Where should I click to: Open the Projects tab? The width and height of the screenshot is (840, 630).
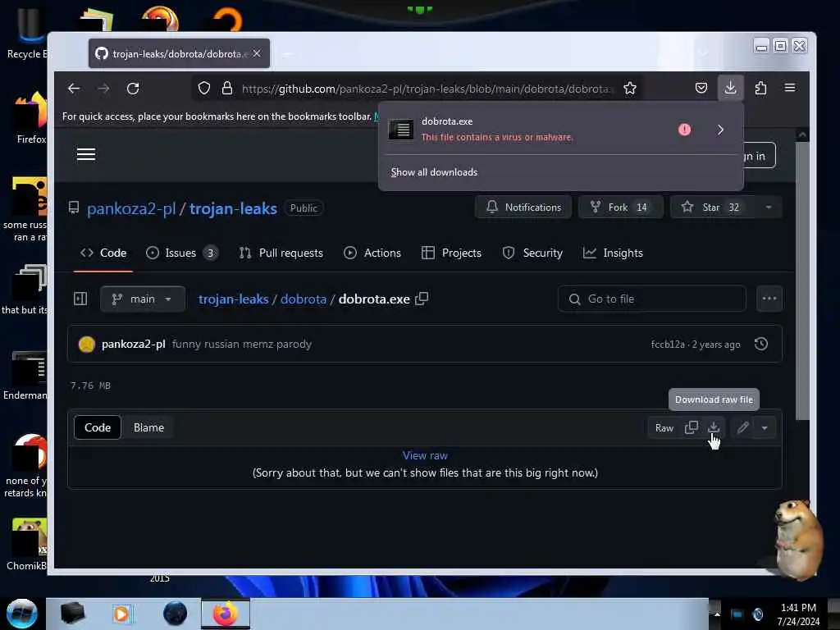pos(452,253)
